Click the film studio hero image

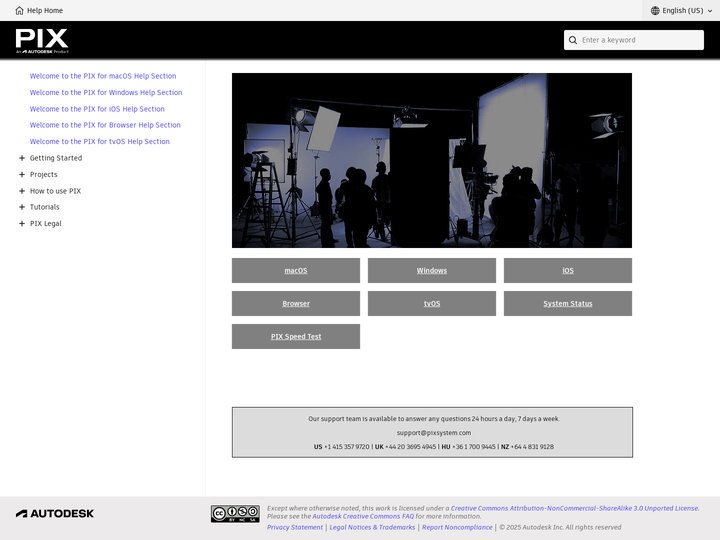432,160
